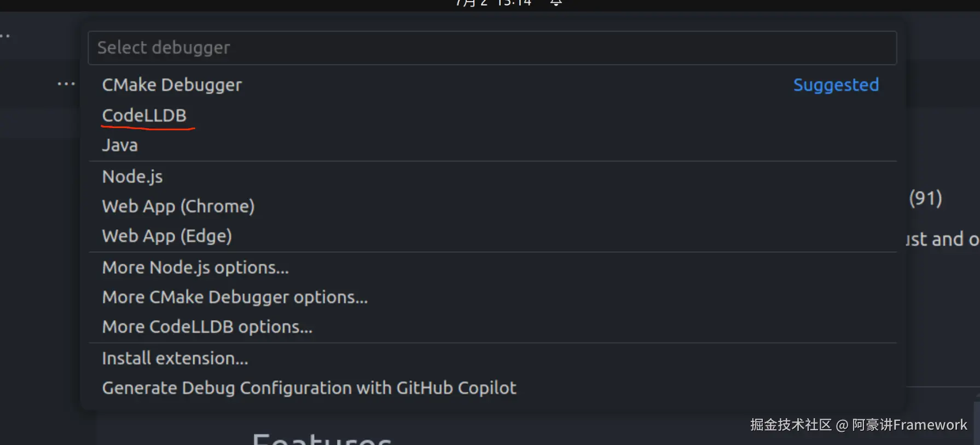Click the date and time in top bar
Viewport: 980px width, 445px height.
pyautogui.click(x=493, y=3)
